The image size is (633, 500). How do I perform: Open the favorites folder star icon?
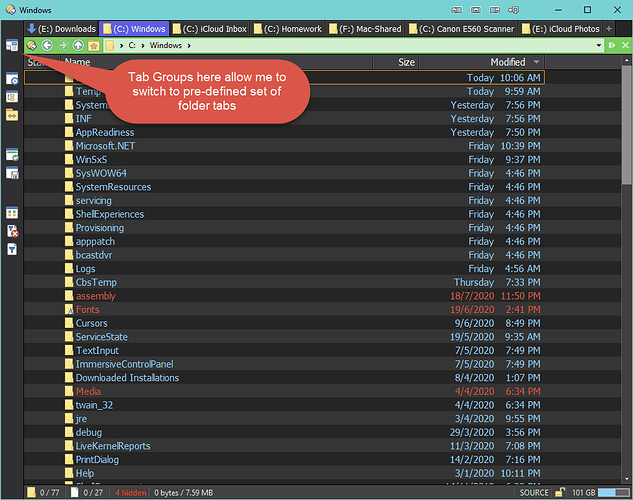[x=94, y=45]
